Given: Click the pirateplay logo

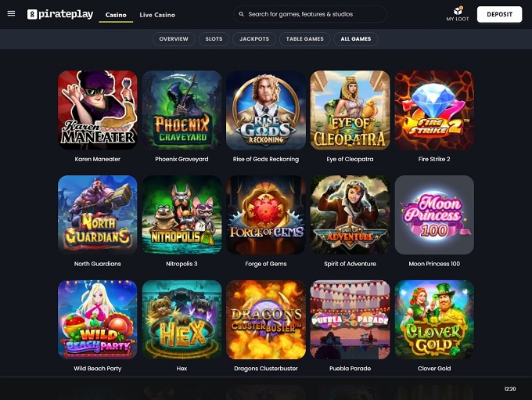Looking at the screenshot, I should [60, 14].
